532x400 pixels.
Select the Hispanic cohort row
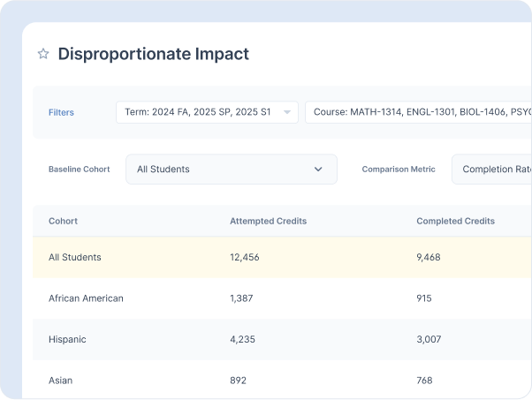coord(67,339)
